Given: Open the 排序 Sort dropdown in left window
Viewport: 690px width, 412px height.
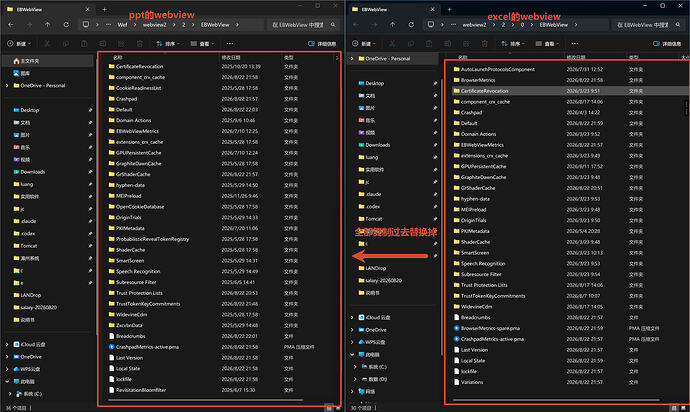Looking at the screenshot, I should (168, 44).
